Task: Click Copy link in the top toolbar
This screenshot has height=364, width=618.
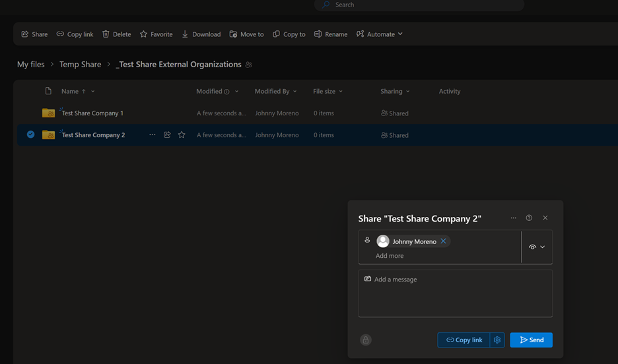Action: click(75, 34)
